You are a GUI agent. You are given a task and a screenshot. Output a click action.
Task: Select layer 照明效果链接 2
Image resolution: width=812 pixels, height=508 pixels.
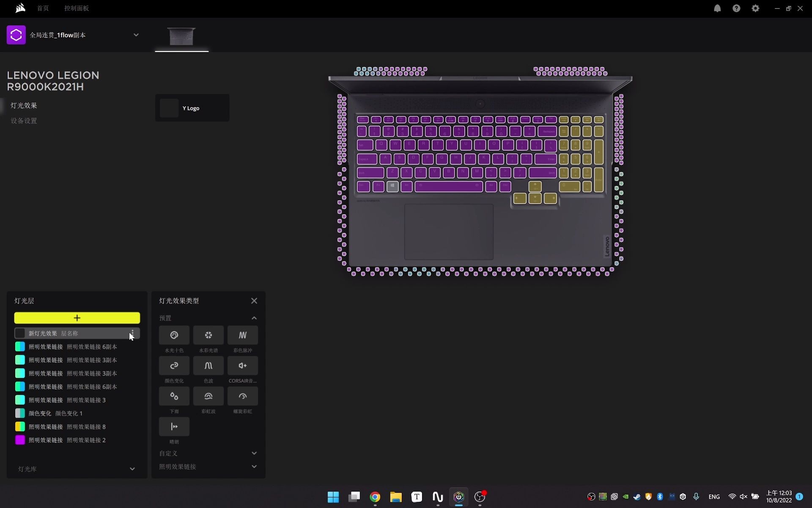[77, 440]
